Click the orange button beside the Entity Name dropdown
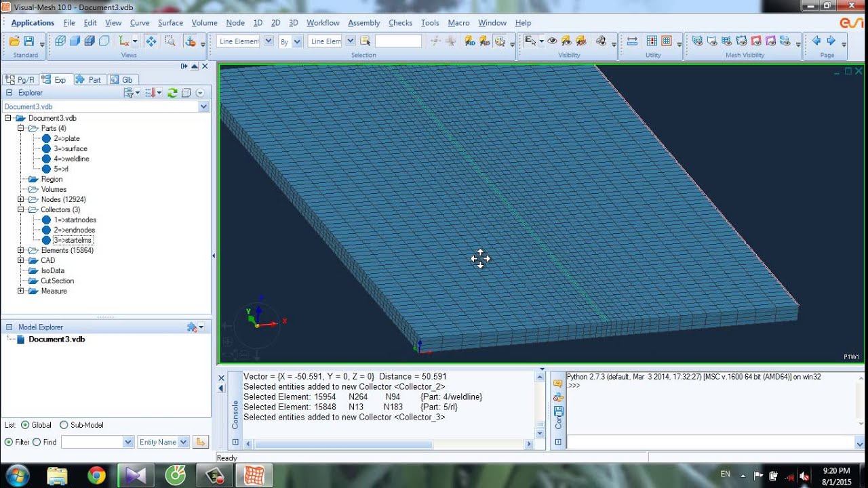 click(x=200, y=442)
